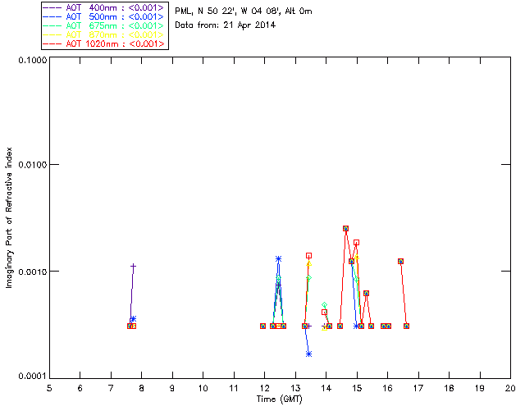This screenshot has height=420, width=525.
Task: Click the red square baseline point near 16.6 hours
Action: click(x=406, y=326)
